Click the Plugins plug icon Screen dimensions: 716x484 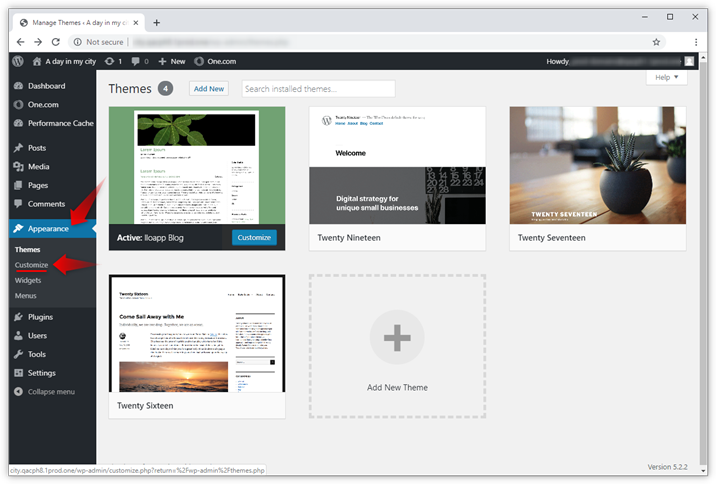point(18,317)
